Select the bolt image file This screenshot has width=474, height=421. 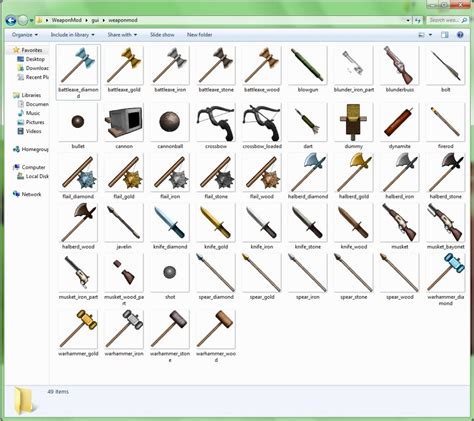[x=445, y=69]
